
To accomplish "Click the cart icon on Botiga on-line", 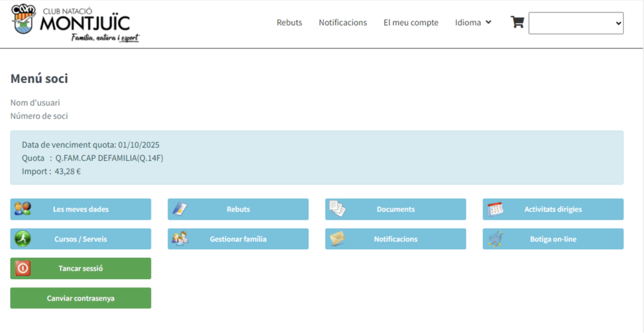I will 495,239.
